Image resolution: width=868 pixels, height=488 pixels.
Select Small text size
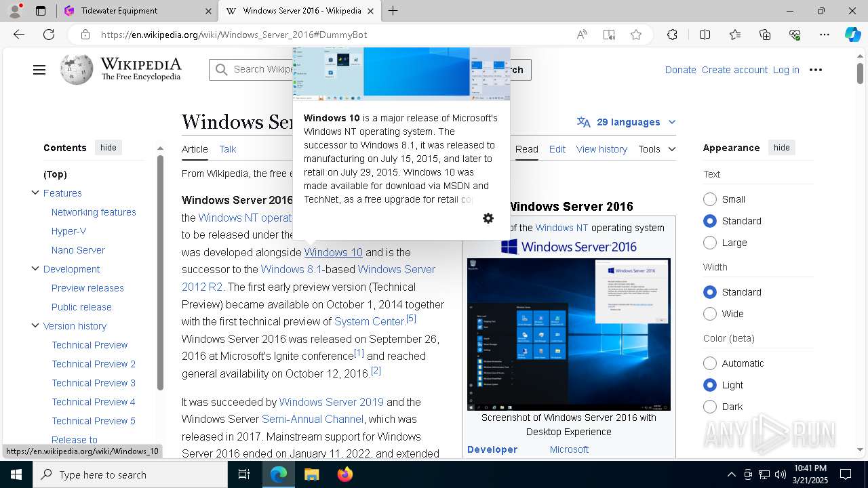(710, 199)
